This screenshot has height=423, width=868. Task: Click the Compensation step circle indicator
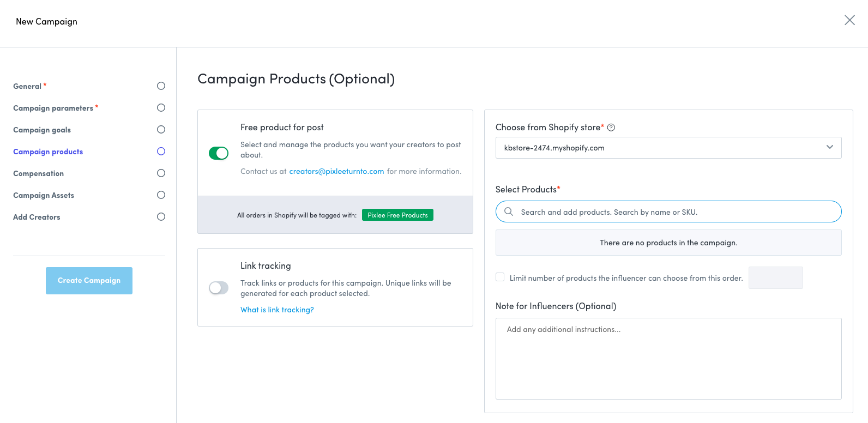161,173
